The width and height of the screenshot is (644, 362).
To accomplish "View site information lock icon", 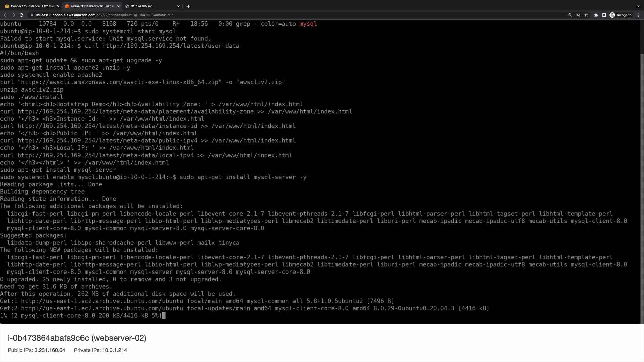I will (x=32, y=15).
